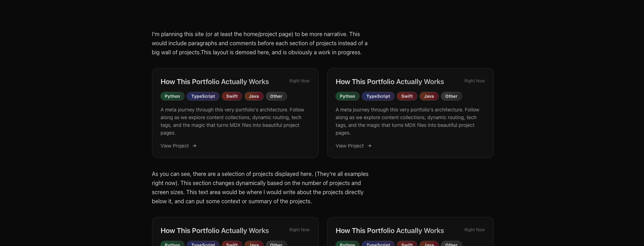Click the TypeScript tag in first card
Image resolution: width=644 pixels, height=246 pixels.
[203, 96]
